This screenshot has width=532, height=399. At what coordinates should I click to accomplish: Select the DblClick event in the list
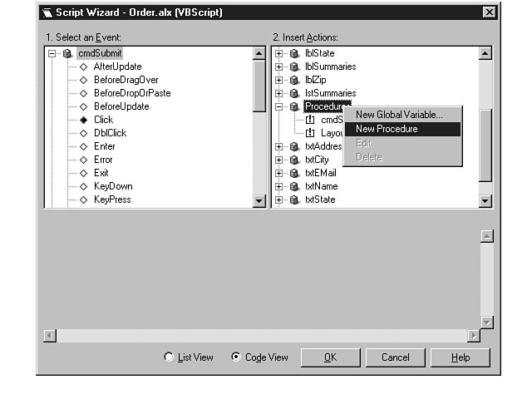(109, 133)
